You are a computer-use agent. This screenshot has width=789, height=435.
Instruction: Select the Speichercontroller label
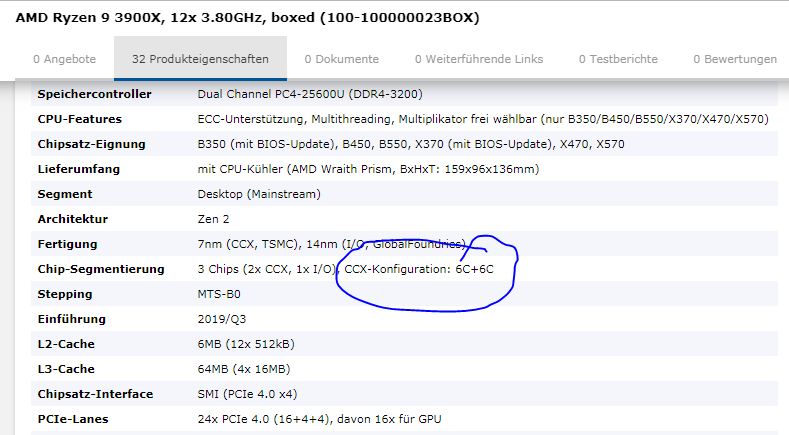(95, 94)
